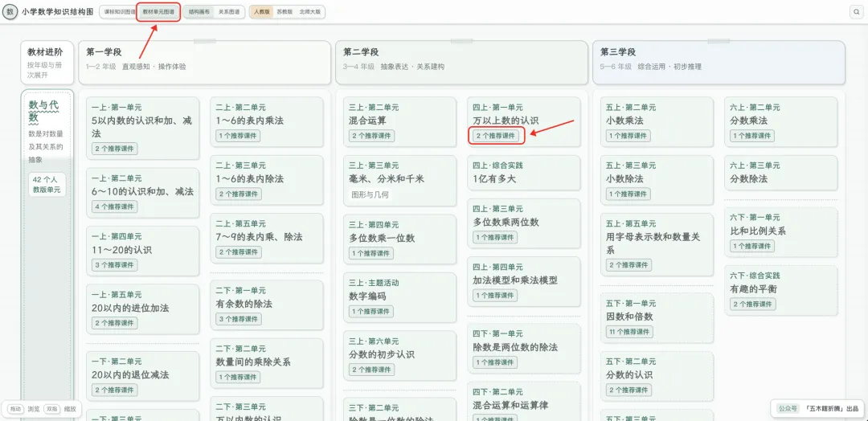Open courseware badge under 除数是两位数的除法

(495, 362)
